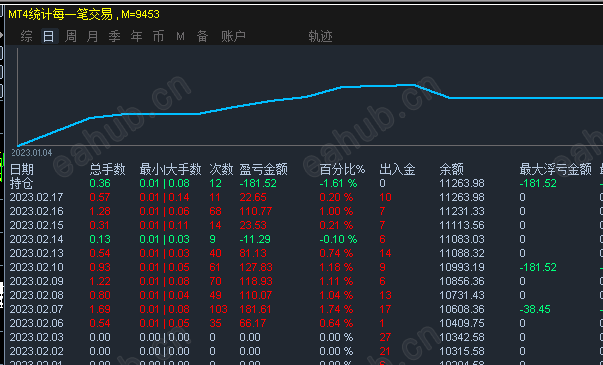The height and width of the screenshot is (365, 603).
Task: Open the 备 notes tab
Action: tap(203, 37)
